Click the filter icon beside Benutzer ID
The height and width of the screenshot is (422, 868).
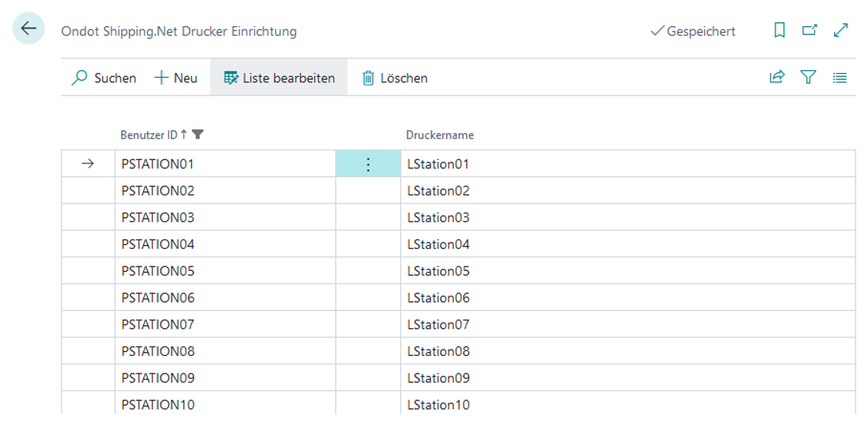198,135
